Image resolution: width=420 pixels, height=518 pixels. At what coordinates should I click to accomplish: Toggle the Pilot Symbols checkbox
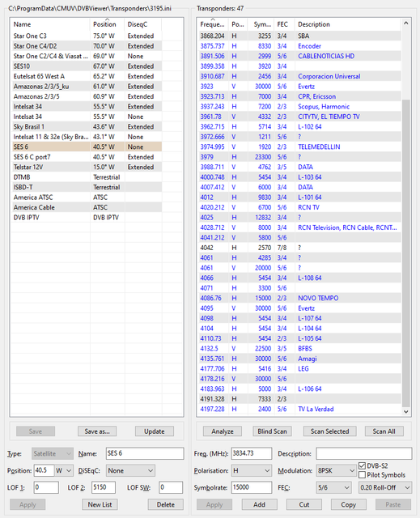click(x=363, y=475)
